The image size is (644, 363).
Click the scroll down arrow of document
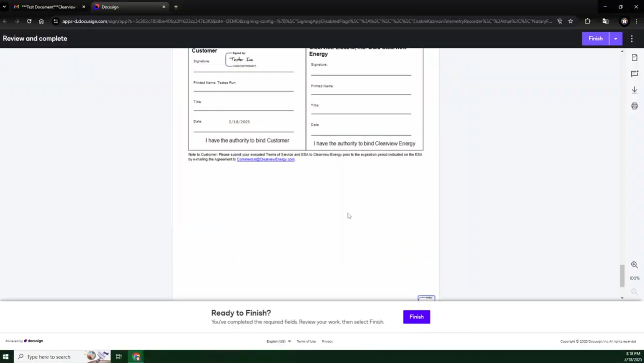pos(622,298)
